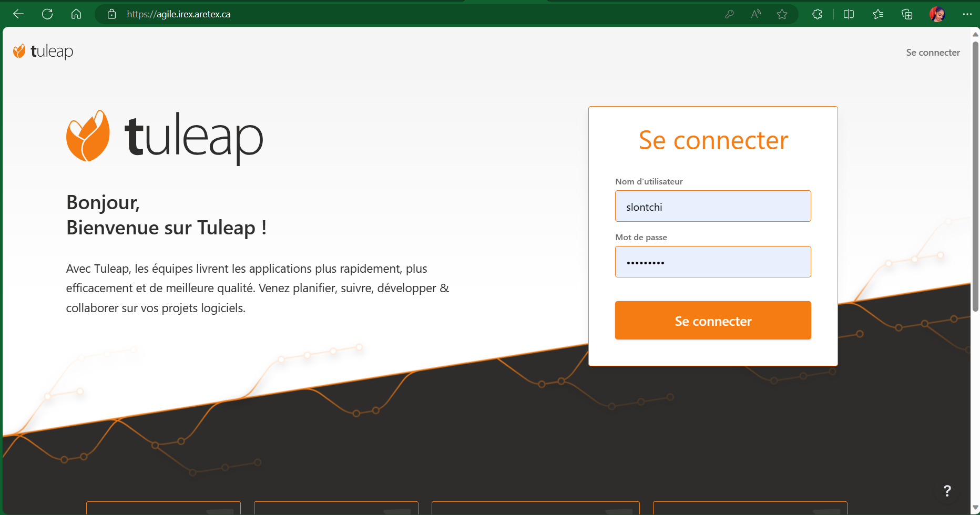Activate the read aloud icon
Screen dimensions: 980x515
tap(756, 14)
